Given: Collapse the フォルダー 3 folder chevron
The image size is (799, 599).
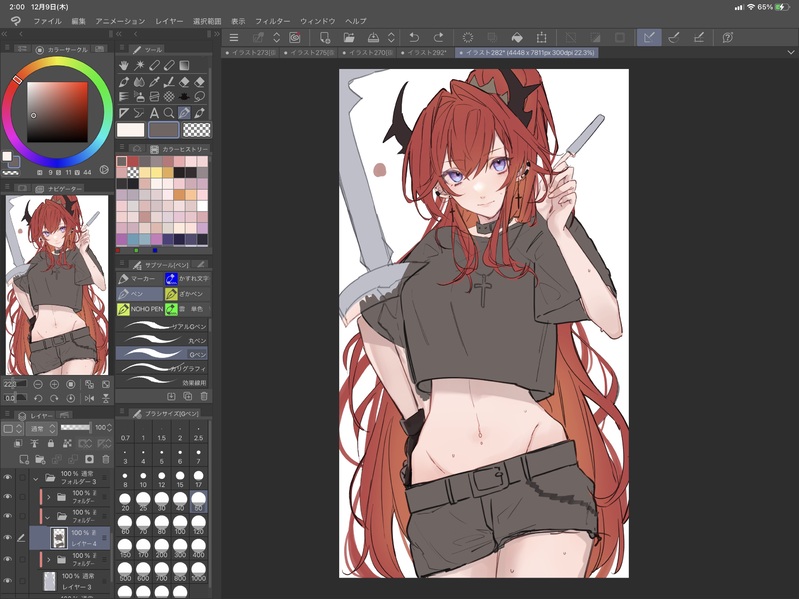Looking at the screenshot, I should click(36, 479).
